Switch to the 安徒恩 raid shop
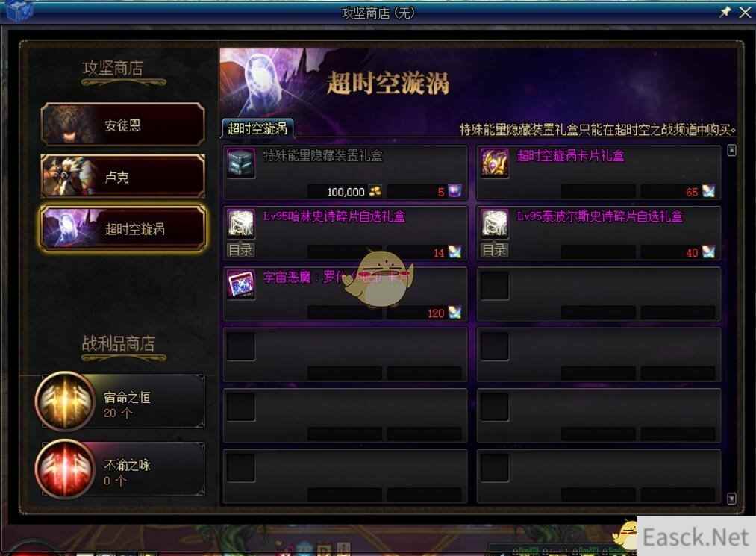This screenshot has height=556, width=756. click(123, 125)
